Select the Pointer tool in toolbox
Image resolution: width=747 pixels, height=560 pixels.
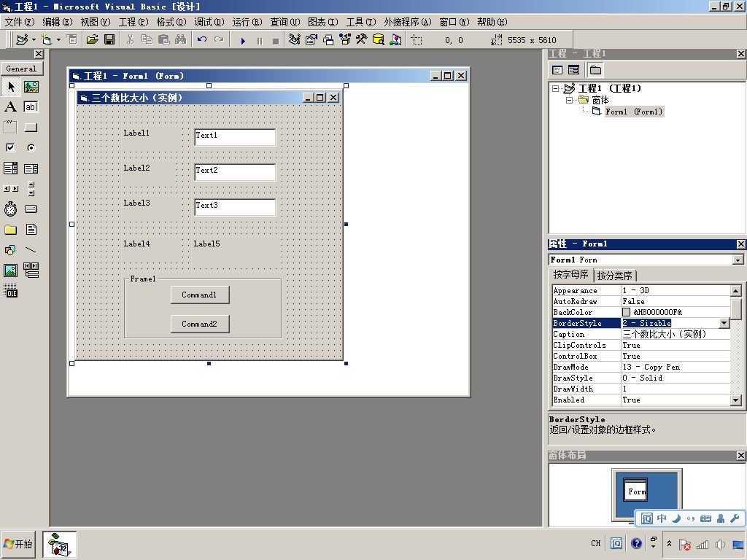point(10,87)
